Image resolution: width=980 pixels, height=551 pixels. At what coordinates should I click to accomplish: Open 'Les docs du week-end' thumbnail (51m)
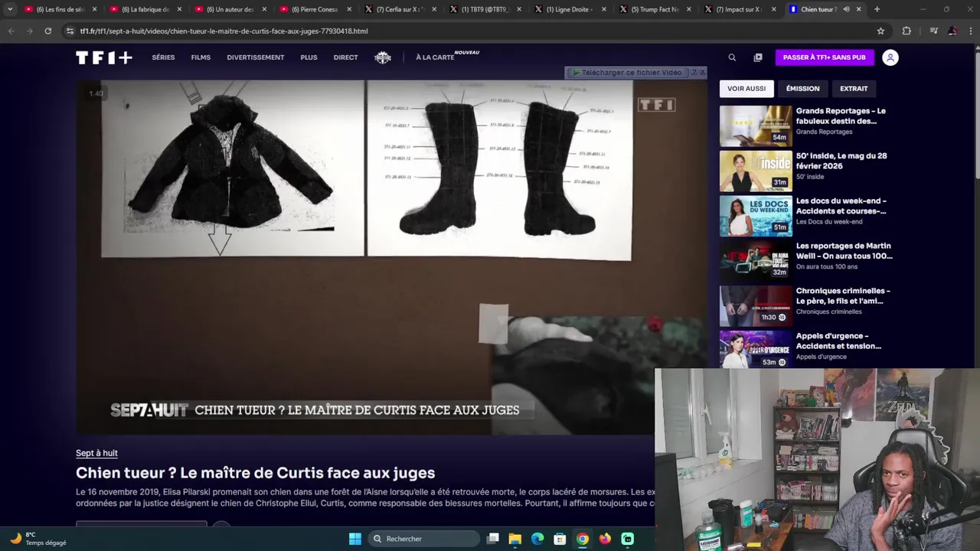click(756, 217)
